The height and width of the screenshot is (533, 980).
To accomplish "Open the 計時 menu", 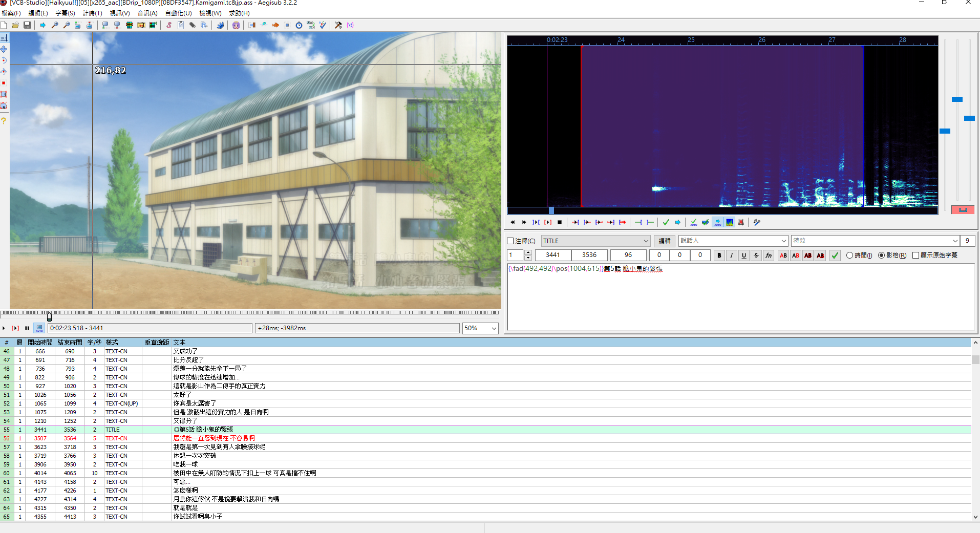I will tap(92, 13).
